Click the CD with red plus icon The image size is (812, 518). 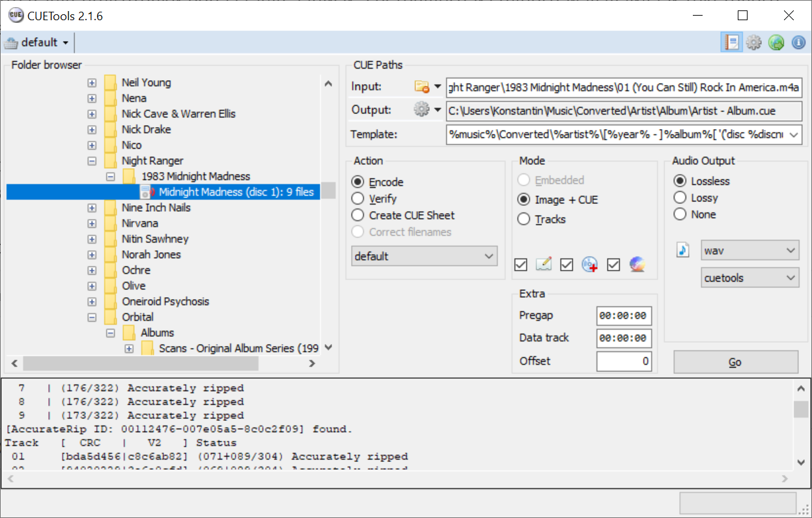(590, 265)
